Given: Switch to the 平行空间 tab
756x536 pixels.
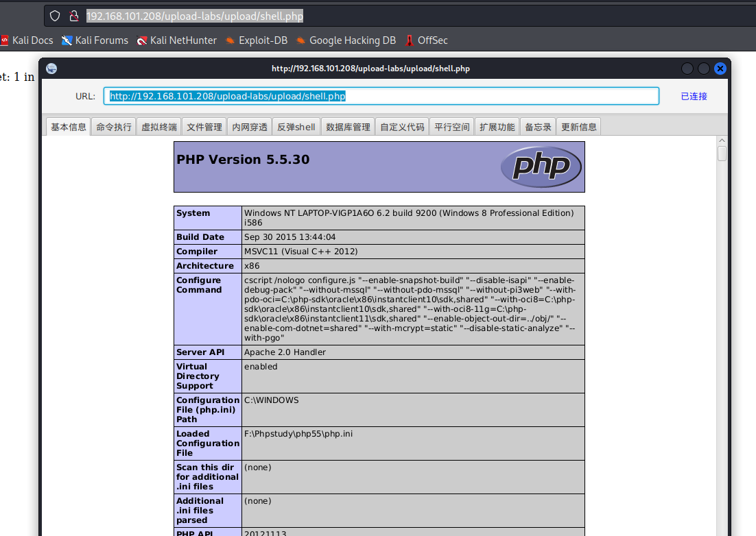Looking at the screenshot, I should [x=452, y=127].
